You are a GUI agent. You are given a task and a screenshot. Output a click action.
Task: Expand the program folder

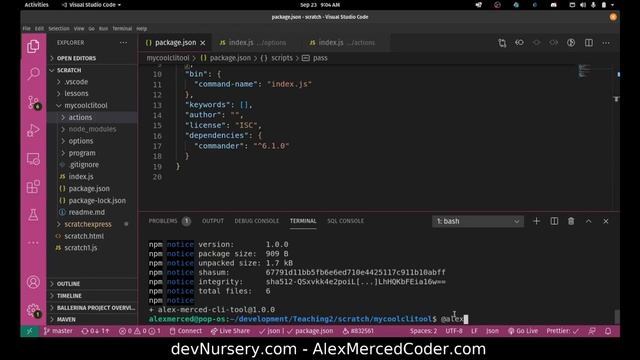point(82,153)
